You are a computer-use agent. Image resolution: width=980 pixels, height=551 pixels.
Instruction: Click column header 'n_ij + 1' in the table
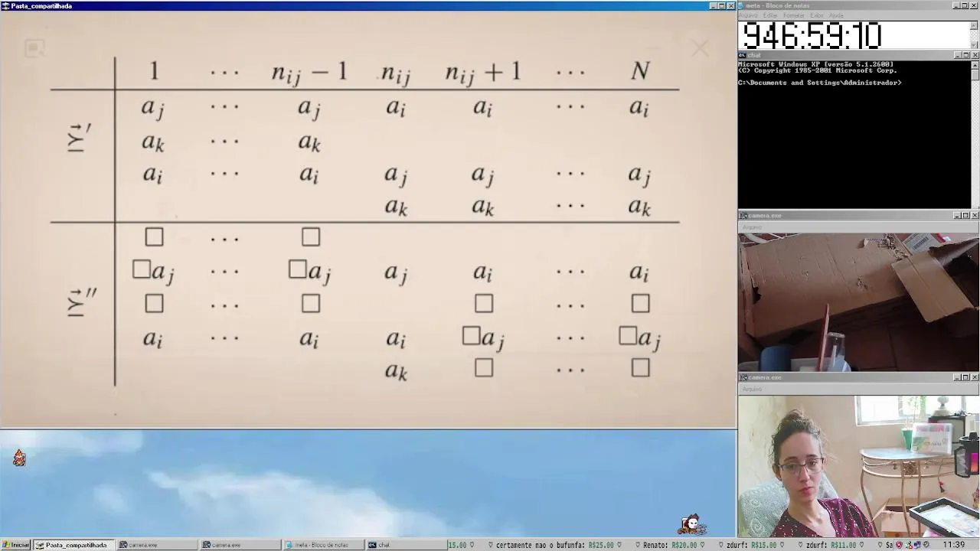tap(483, 73)
